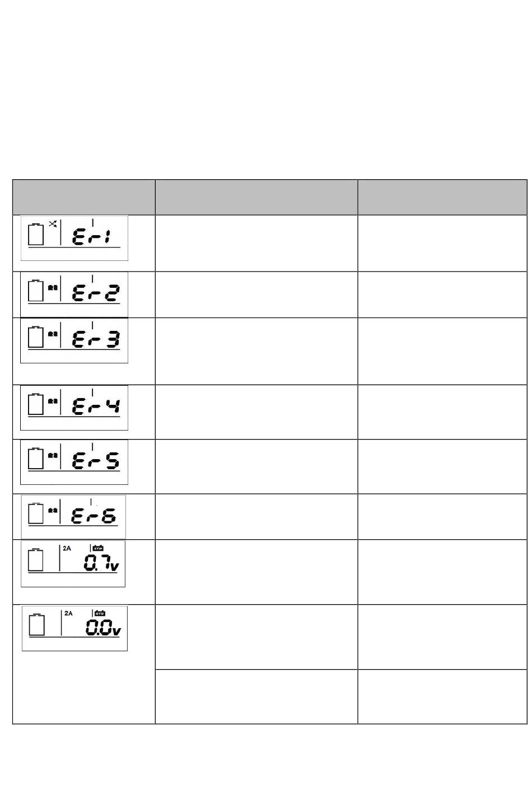Click the 2A label in 0.7v display
The image size is (532, 785).
click(67, 549)
